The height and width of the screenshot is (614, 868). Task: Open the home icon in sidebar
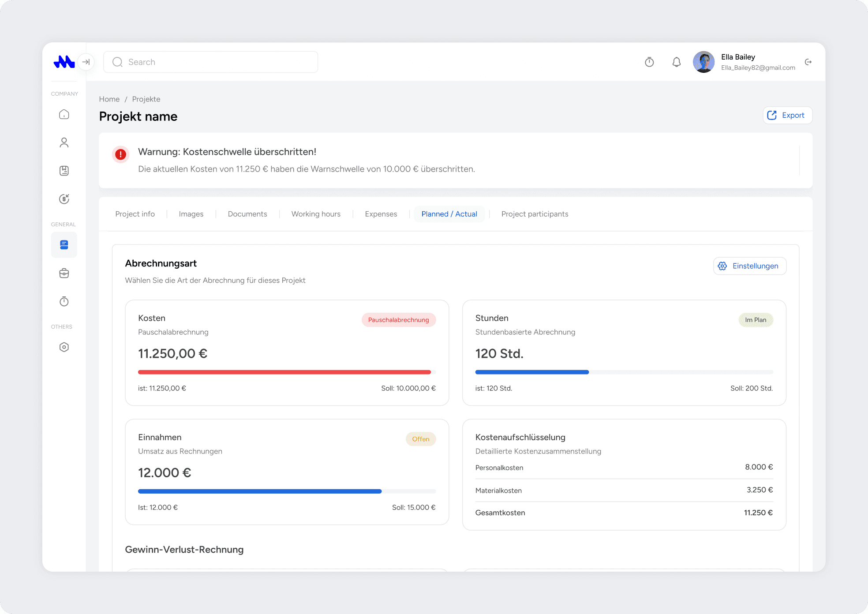coord(64,115)
